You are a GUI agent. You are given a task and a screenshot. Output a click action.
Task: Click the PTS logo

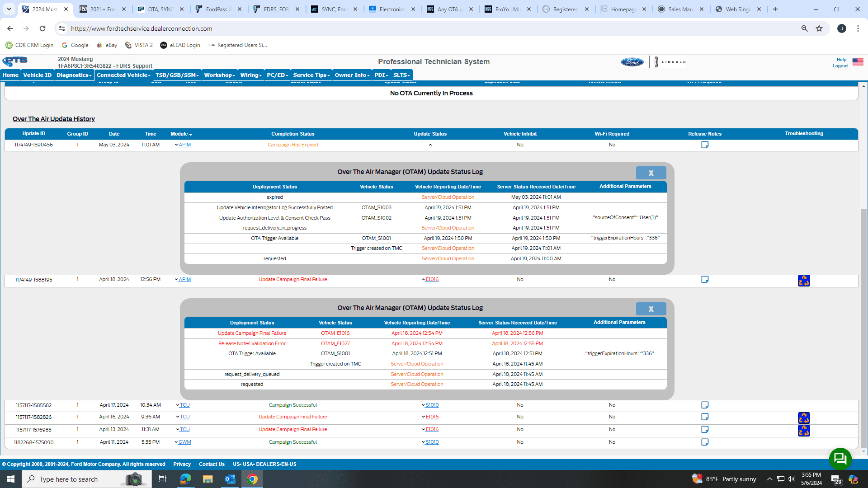pyautogui.click(x=15, y=61)
